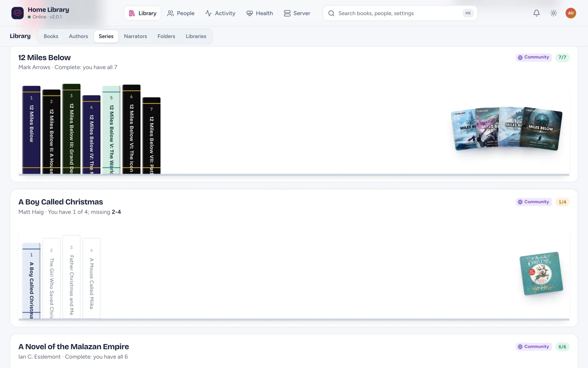Focus the search books, people, settings field
The width and height of the screenshot is (588, 368).
[x=400, y=13]
